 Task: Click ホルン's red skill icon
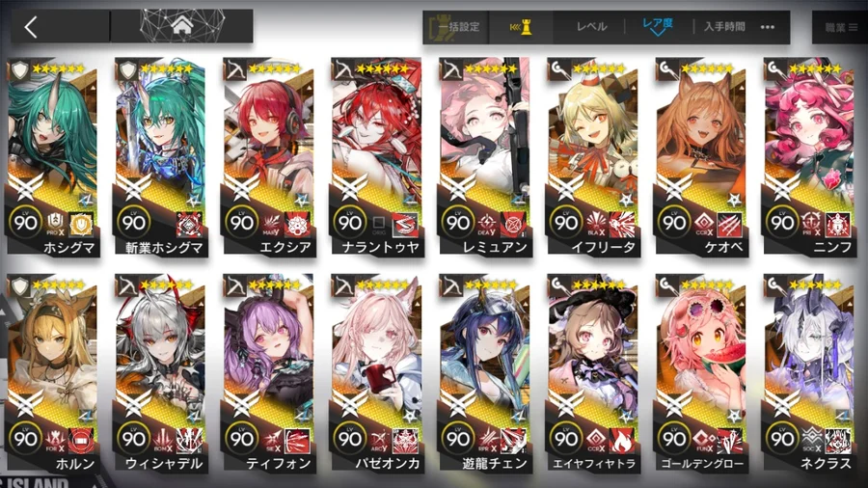point(81,441)
